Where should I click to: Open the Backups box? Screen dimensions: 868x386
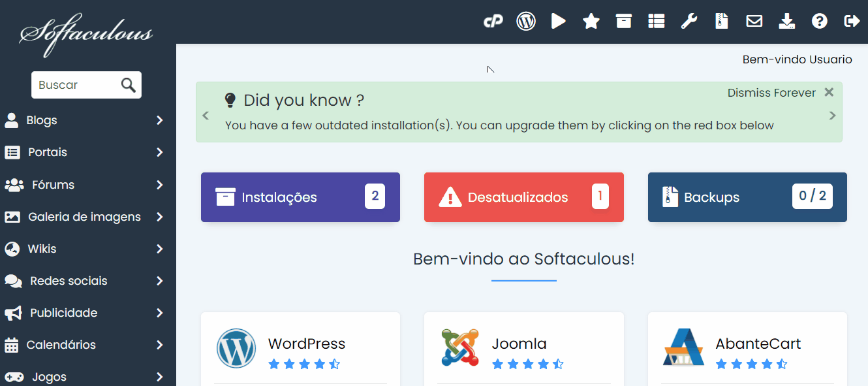coord(747,197)
